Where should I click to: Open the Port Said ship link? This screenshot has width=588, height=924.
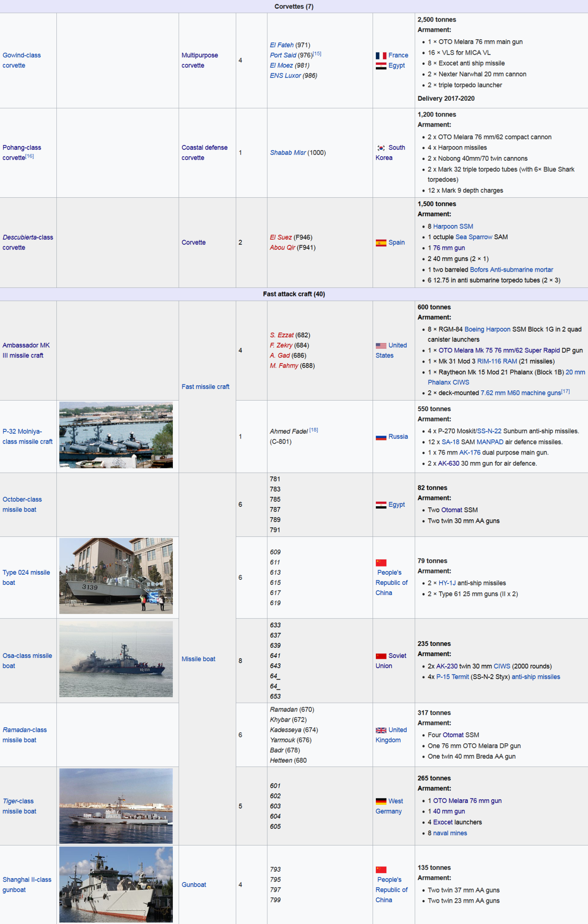(x=283, y=55)
